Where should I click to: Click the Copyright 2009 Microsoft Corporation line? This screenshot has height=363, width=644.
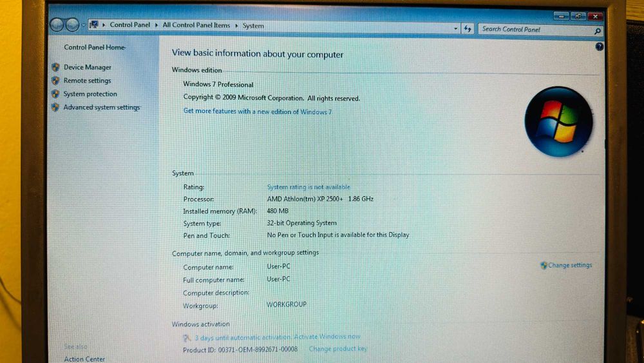(272, 98)
